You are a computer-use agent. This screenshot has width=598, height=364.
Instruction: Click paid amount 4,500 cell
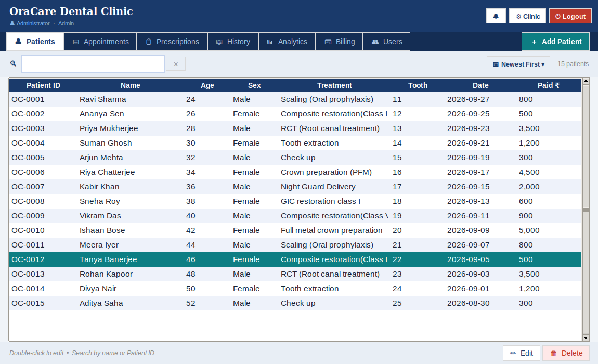[x=529, y=172]
